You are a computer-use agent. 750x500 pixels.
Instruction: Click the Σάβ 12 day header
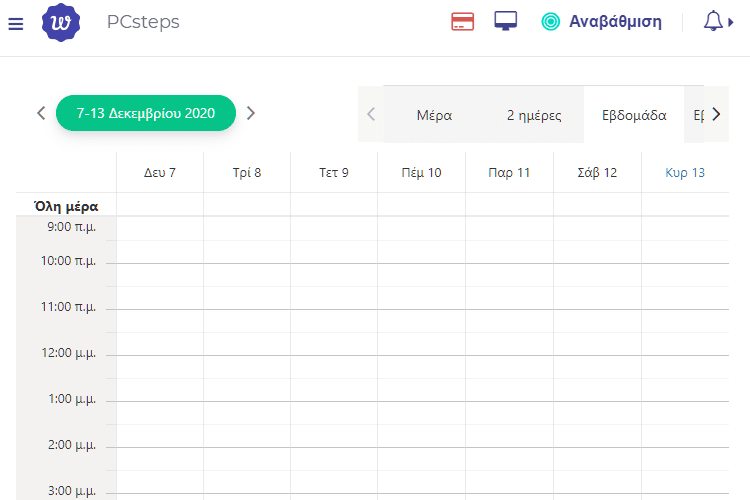click(x=597, y=173)
